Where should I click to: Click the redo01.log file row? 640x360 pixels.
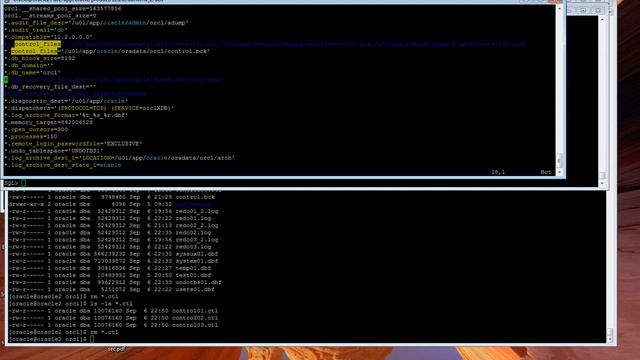coord(110,218)
